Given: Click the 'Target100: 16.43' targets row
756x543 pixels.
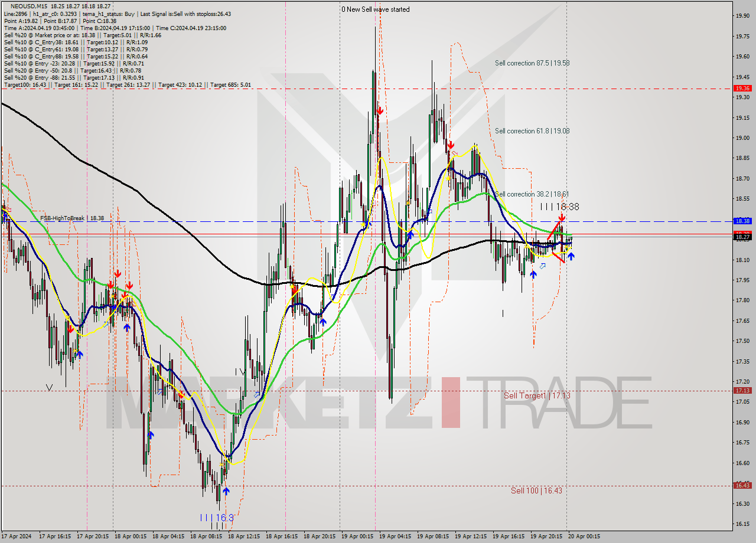Looking at the screenshot, I should tap(127, 84).
